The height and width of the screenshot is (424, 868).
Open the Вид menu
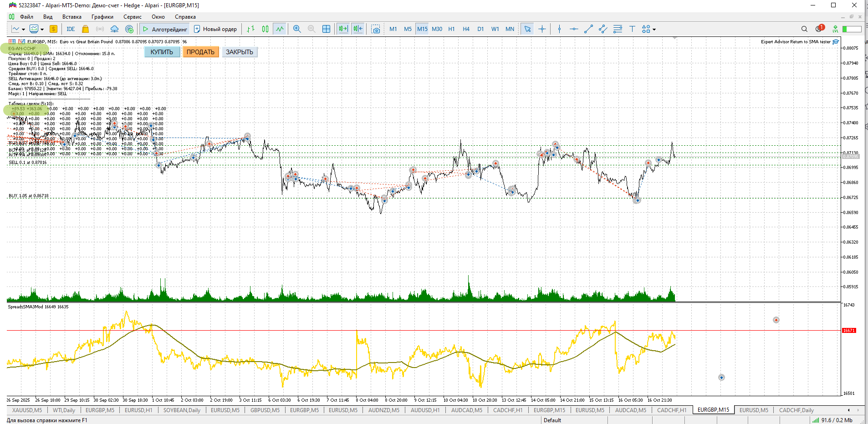point(48,17)
